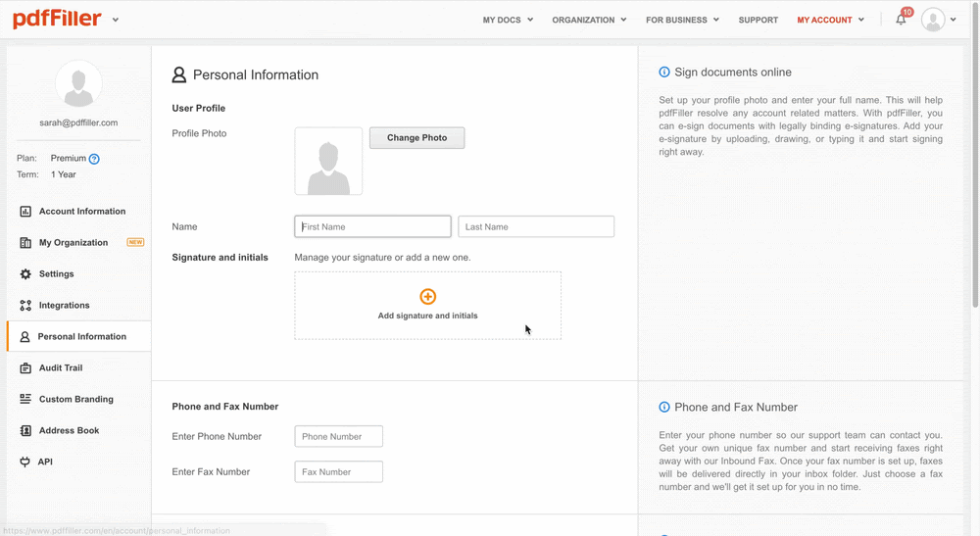Click the Settings gear icon in sidebar
Viewport: 980px width, 536px height.
pyautogui.click(x=25, y=274)
